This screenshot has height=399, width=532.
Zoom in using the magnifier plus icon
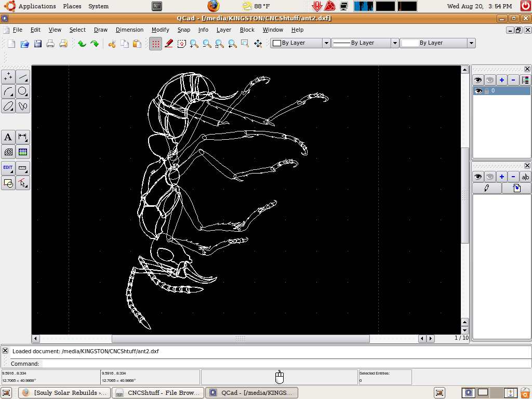pyautogui.click(x=194, y=44)
